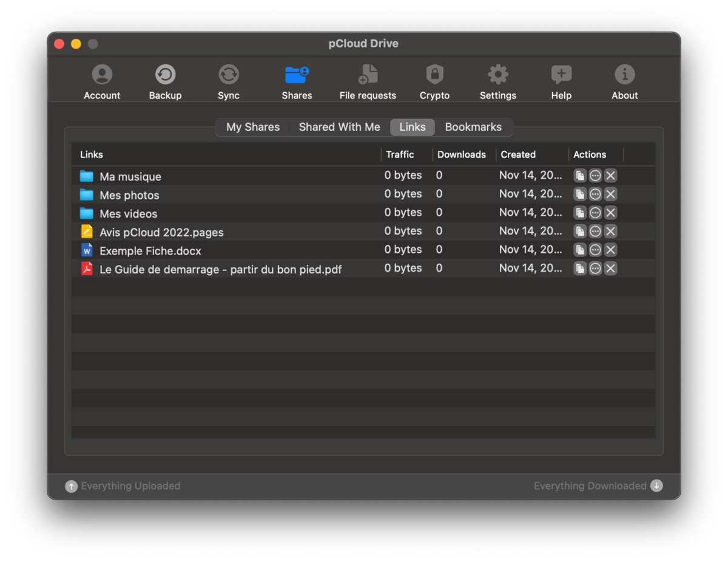Open more options for Mes photos link

tap(596, 194)
